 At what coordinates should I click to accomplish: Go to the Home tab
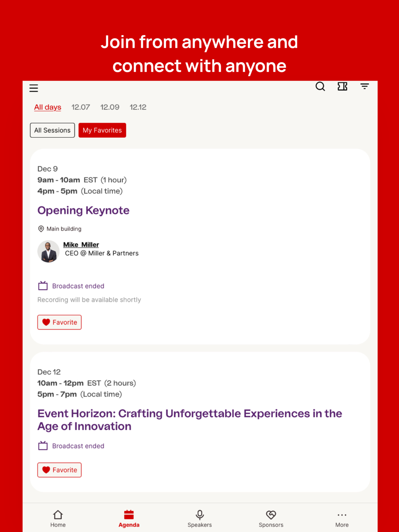[x=58, y=518]
